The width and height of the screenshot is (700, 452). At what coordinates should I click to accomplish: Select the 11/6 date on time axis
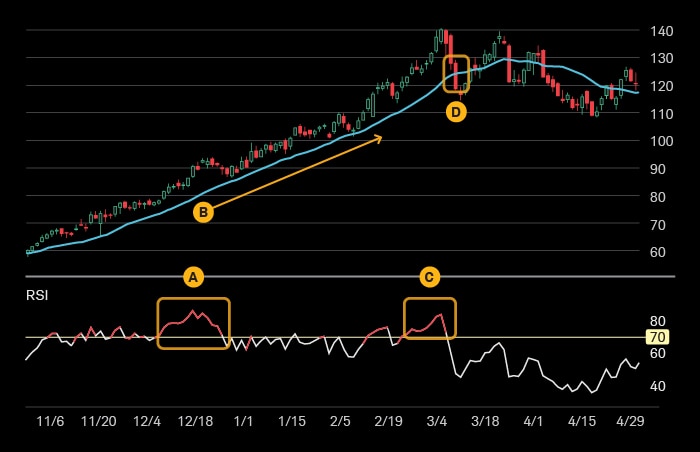coord(50,422)
